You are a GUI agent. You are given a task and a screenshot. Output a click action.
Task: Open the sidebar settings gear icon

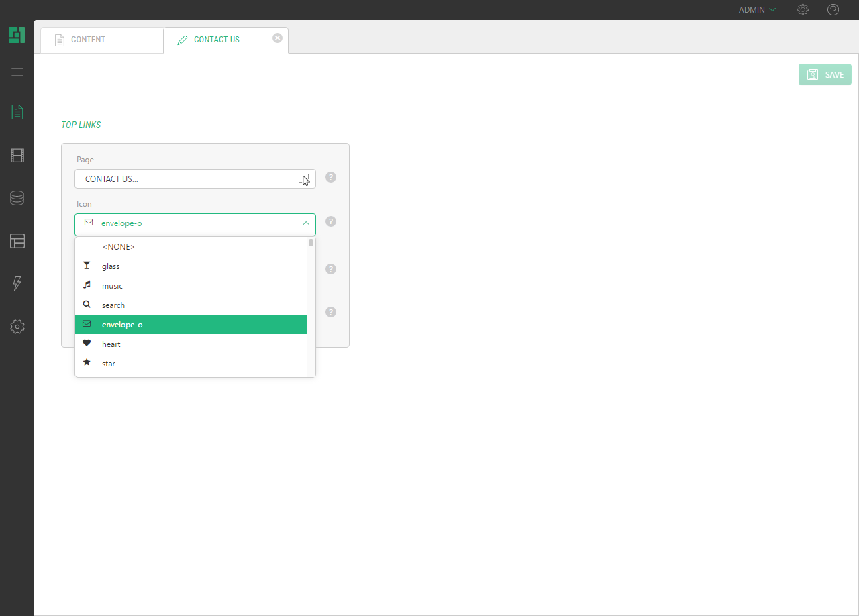pyautogui.click(x=17, y=327)
